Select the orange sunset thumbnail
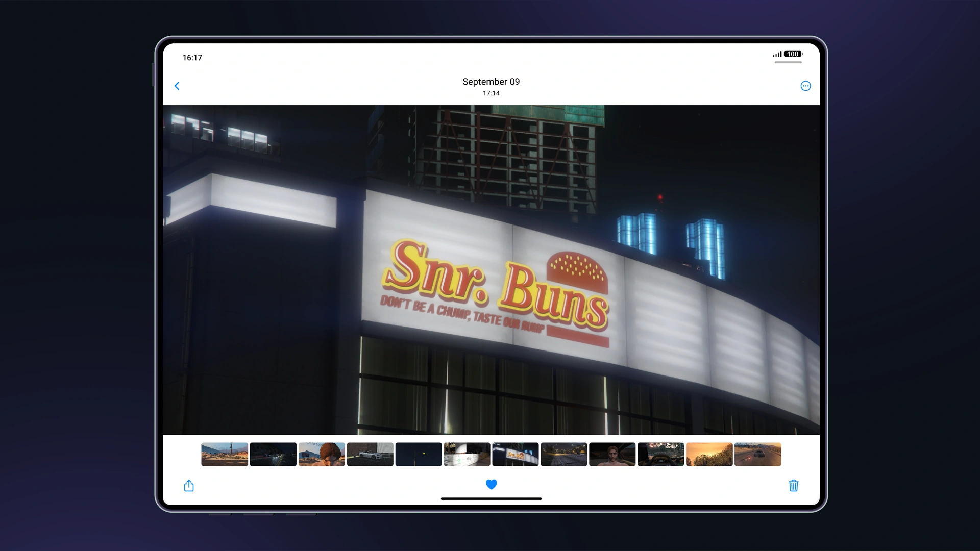Image resolution: width=980 pixels, height=551 pixels. [709, 454]
